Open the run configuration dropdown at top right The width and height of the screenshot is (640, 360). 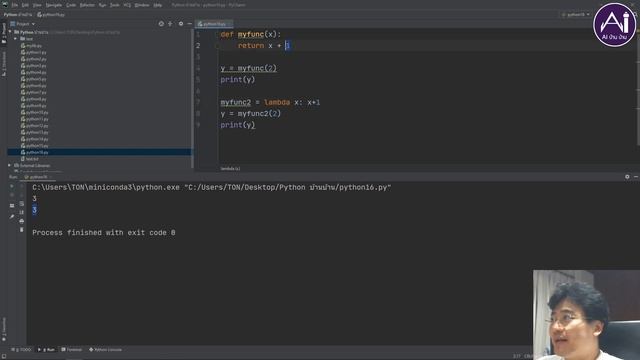click(576, 15)
